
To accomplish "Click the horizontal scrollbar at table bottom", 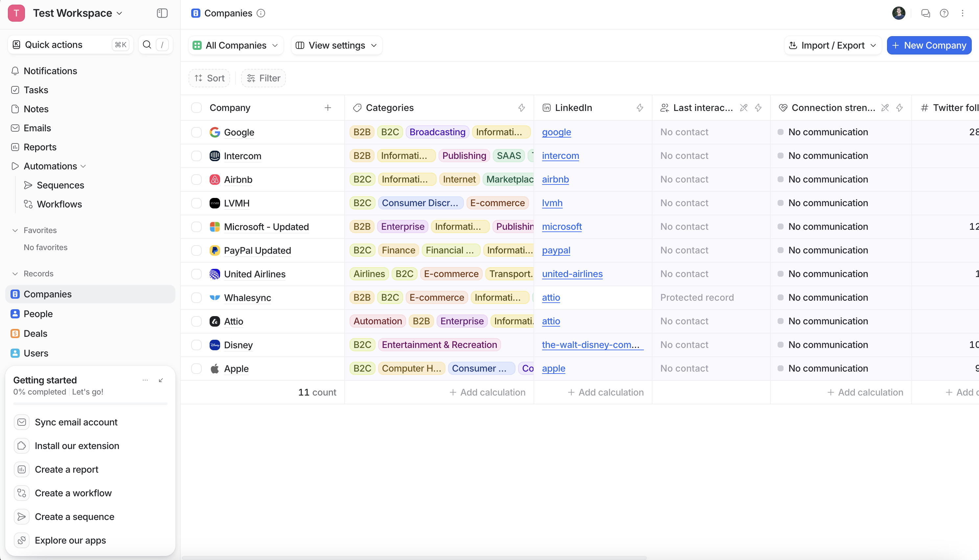I will pos(414,558).
